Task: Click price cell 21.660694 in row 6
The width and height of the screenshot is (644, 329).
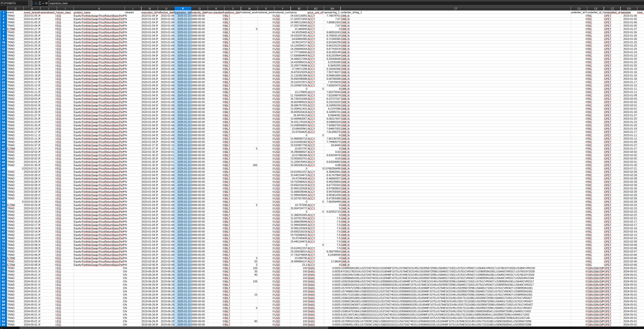Action: (299, 28)
